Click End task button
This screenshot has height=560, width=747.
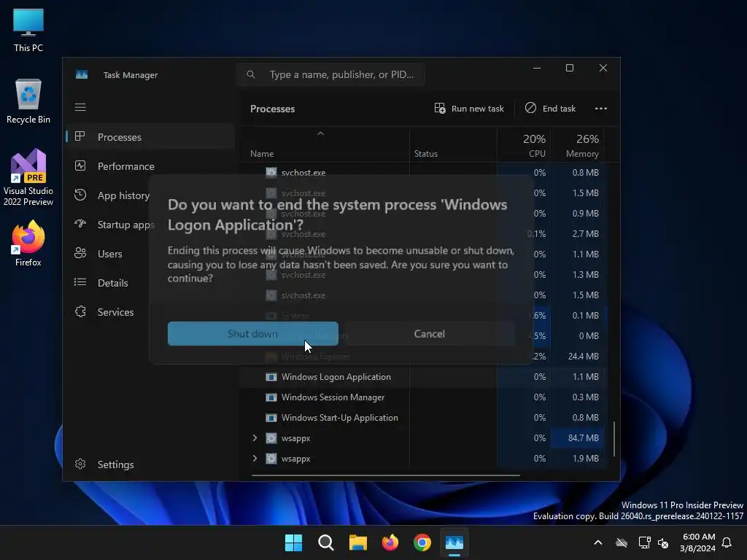tap(550, 109)
